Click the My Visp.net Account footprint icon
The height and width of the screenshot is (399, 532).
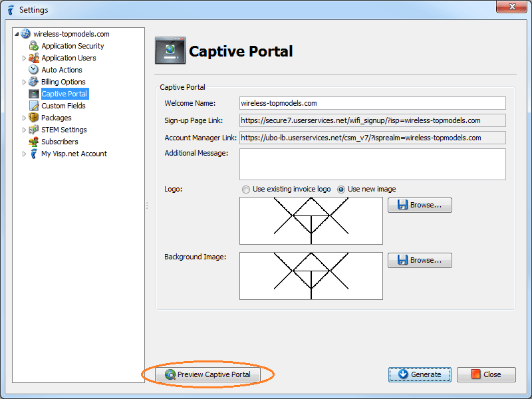tap(34, 154)
